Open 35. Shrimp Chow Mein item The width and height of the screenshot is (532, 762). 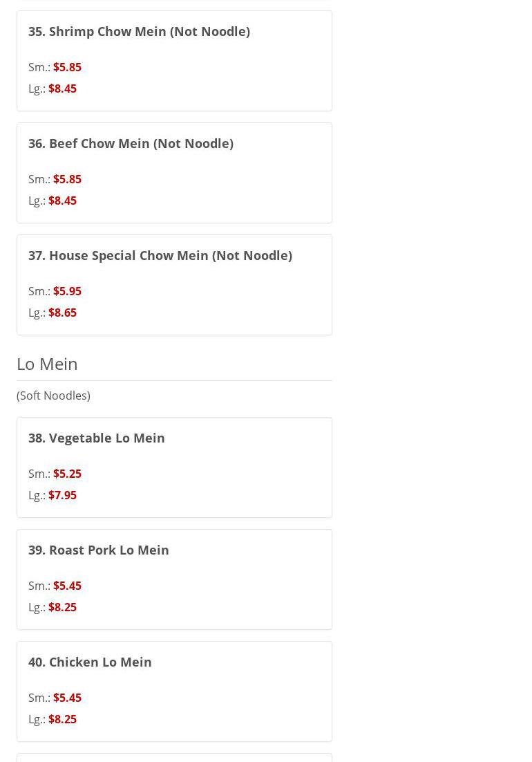tap(139, 31)
